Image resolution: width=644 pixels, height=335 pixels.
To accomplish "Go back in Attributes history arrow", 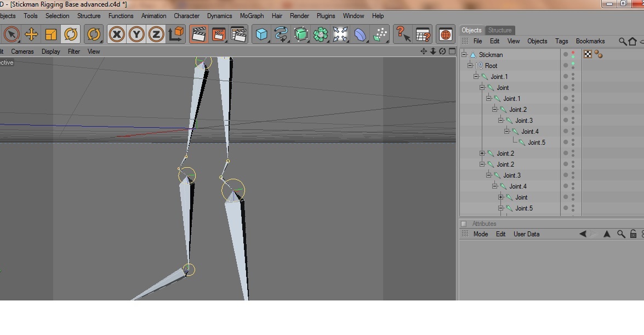I will click(583, 234).
